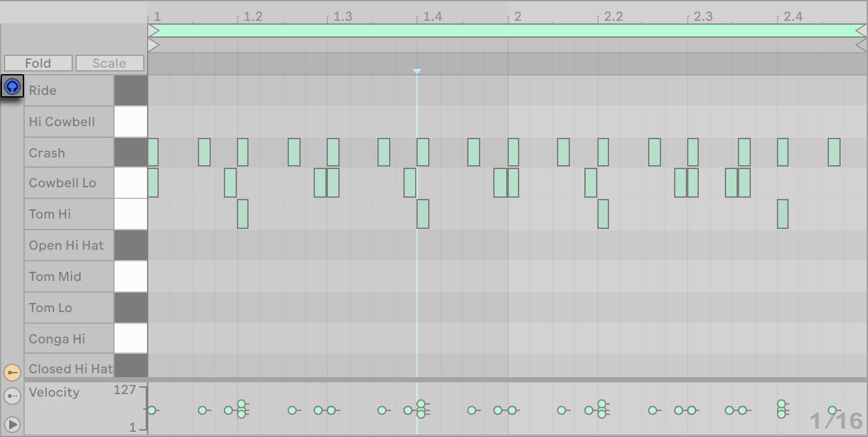Viewport: 868px width, 437px height.
Task: Click bar 2 on the beat-time ruler
Action: click(x=517, y=16)
